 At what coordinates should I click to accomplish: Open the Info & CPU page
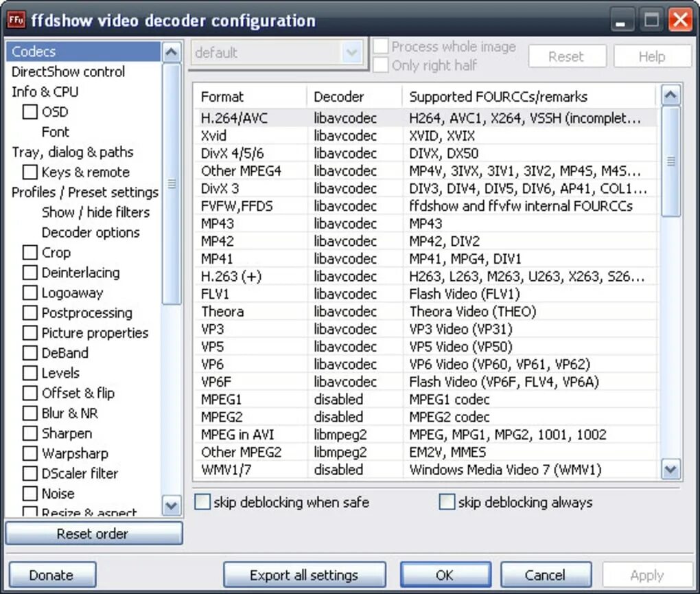click(45, 91)
